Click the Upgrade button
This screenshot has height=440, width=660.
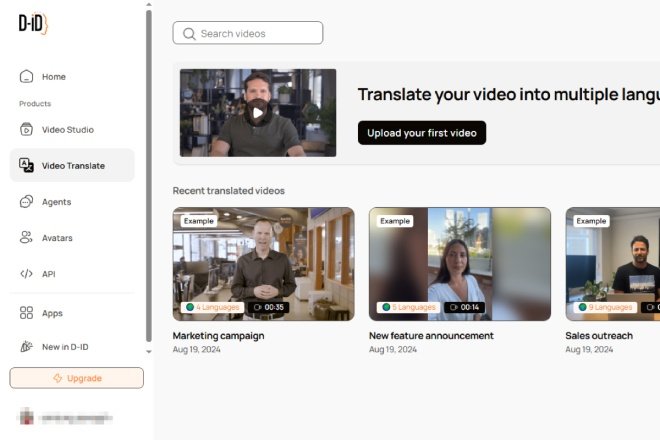(x=77, y=378)
